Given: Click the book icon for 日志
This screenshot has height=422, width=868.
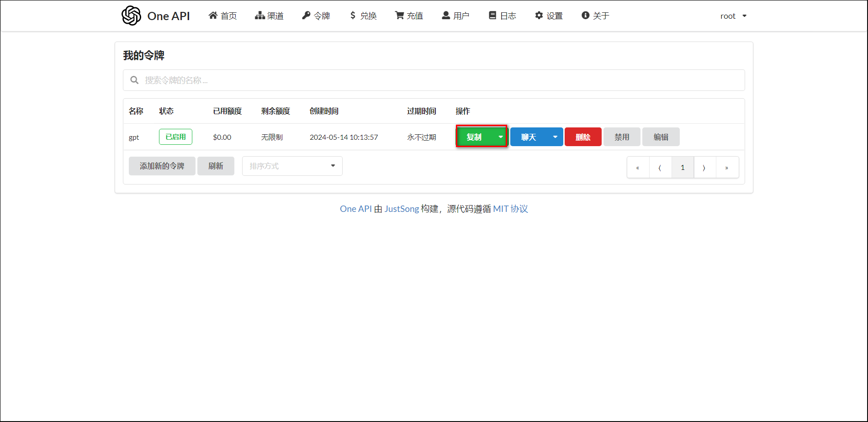Looking at the screenshot, I should (x=492, y=16).
